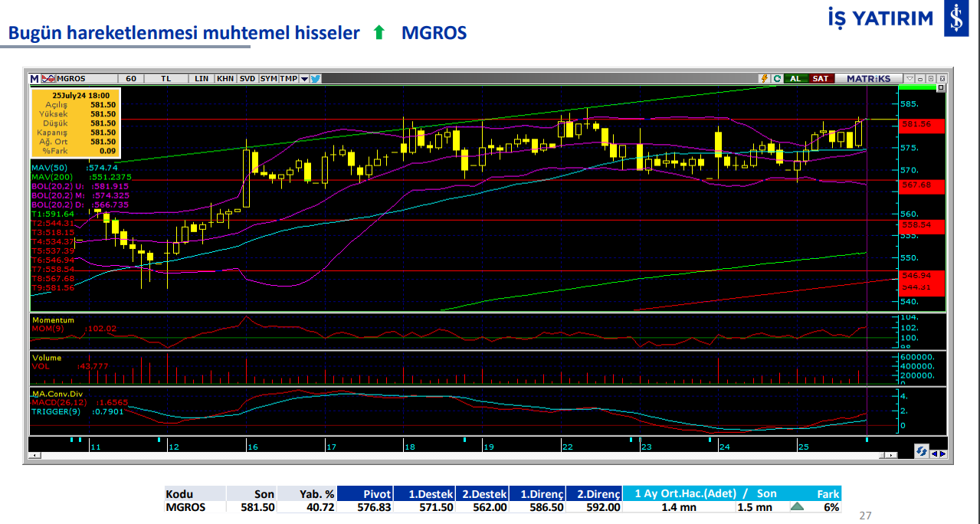Click the small square icon at chart corner
This screenshot has width=980, height=524.
(x=942, y=89)
